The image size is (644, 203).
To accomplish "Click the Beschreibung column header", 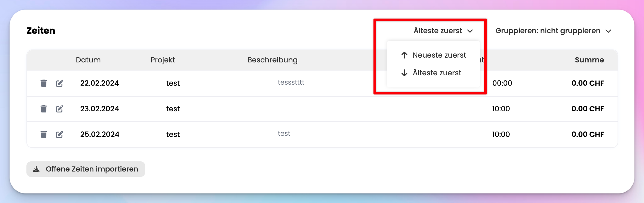I will [273, 60].
